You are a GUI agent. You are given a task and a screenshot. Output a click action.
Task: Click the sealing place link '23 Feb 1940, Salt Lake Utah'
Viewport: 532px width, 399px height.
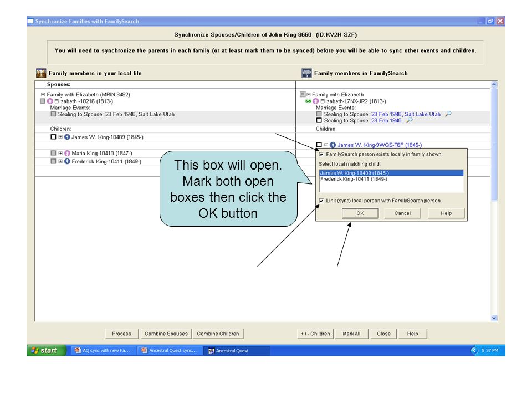[x=406, y=114]
